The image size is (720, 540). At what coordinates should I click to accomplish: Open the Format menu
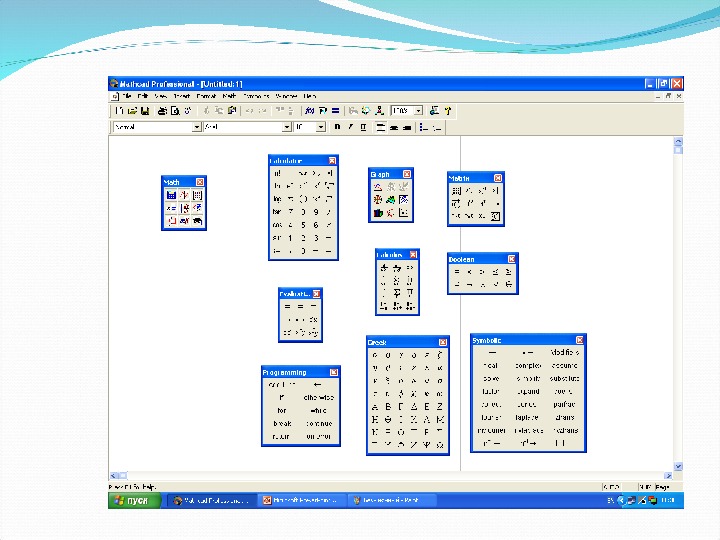[206, 96]
